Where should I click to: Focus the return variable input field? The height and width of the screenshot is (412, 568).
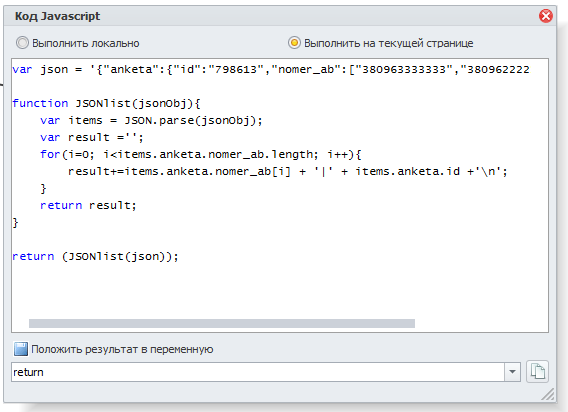point(258,372)
